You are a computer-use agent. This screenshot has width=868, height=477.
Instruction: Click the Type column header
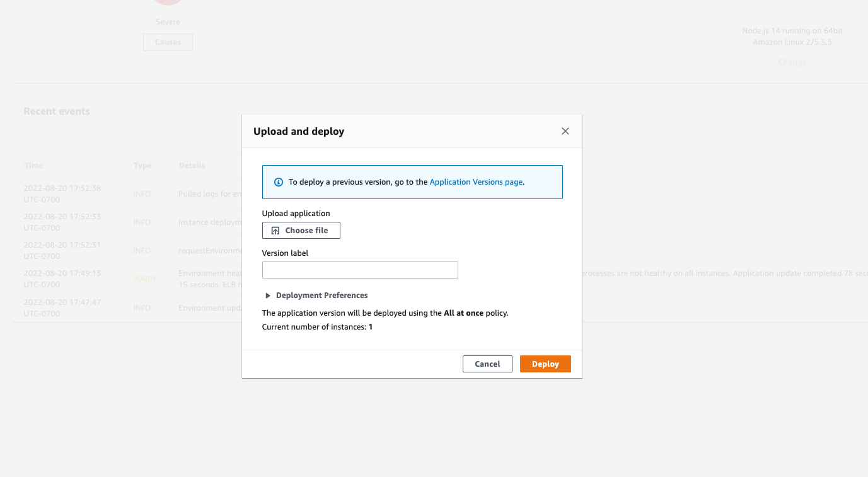(142, 165)
